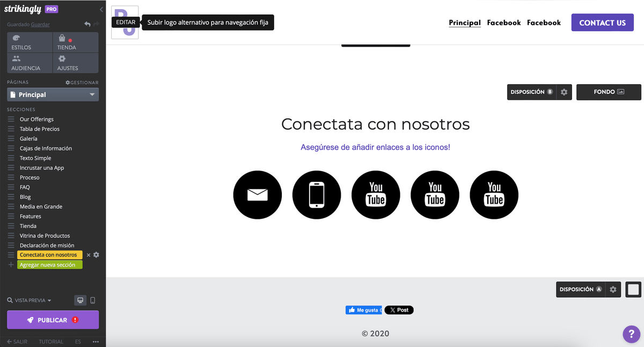Click Agregar nueva sección
Image resolution: width=644 pixels, height=347 pixels.
[50, 265]
